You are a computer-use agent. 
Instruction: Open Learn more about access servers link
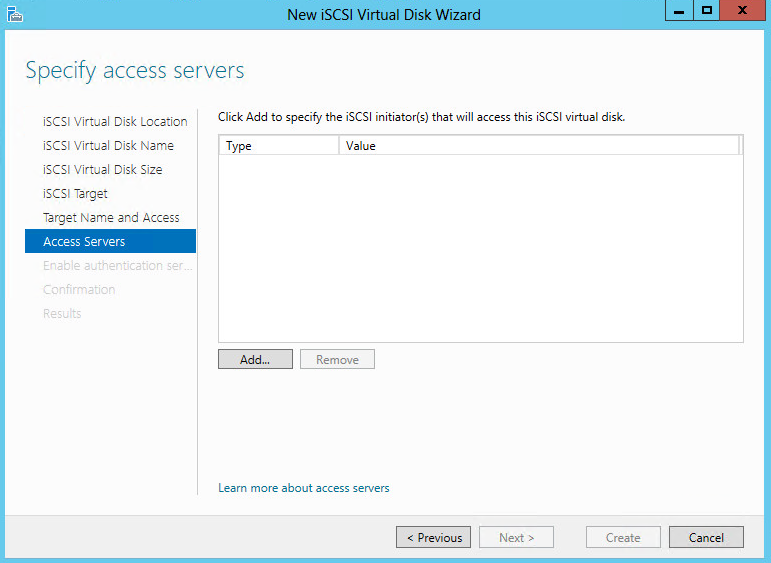[304, 488]
